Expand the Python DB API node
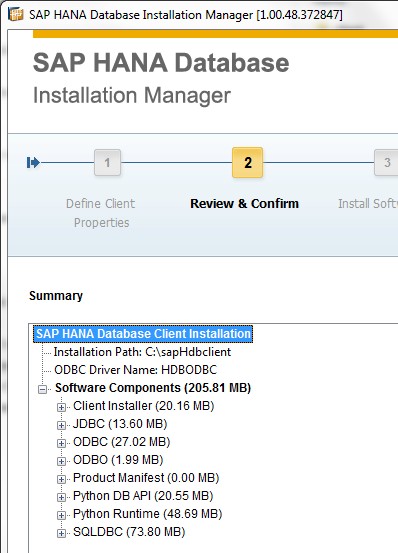Screen dimensions: 398x553 point(61,497)
